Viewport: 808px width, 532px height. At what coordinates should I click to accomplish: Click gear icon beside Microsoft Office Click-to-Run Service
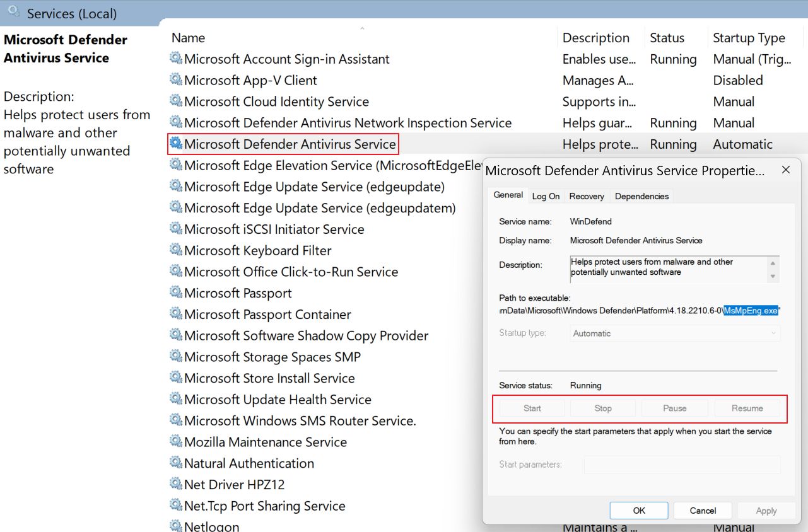tap(176, 272)
